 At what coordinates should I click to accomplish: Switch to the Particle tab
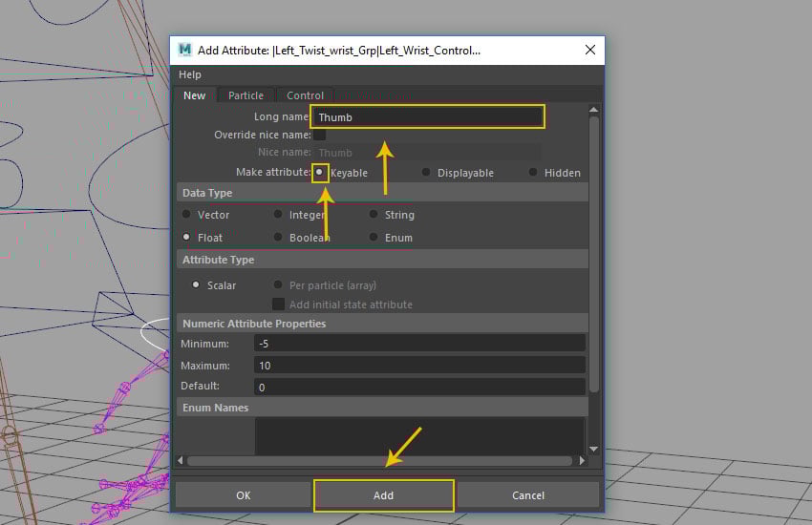(x=246, y=95)
